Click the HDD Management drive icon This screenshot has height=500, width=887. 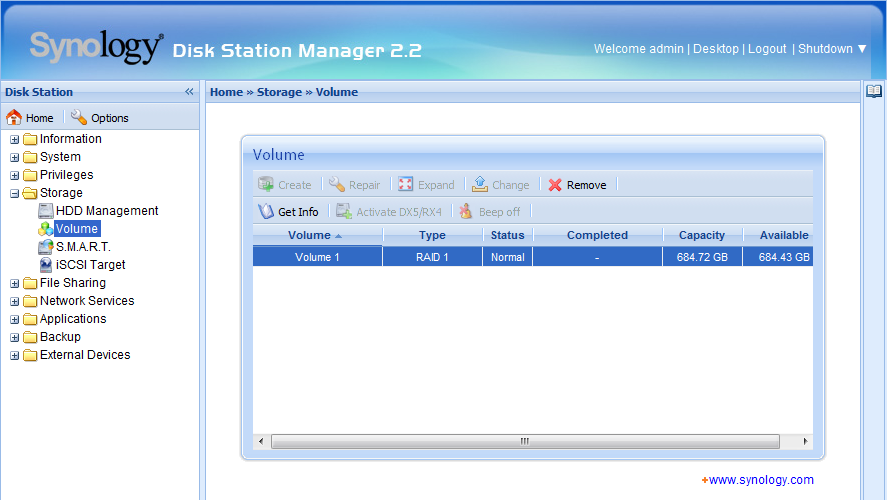(x=46, y=211)
